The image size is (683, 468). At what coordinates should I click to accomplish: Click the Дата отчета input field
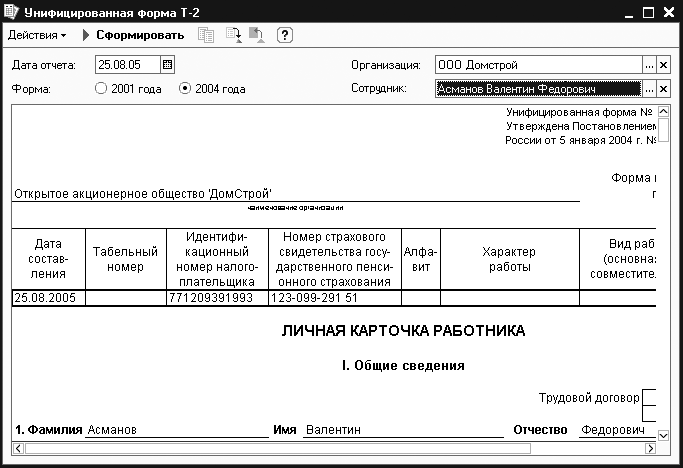(128, 65)
